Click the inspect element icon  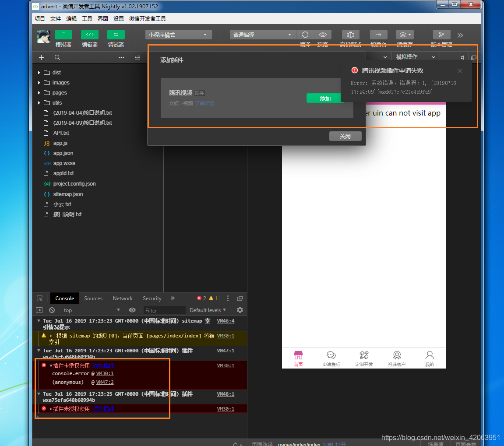40,299
